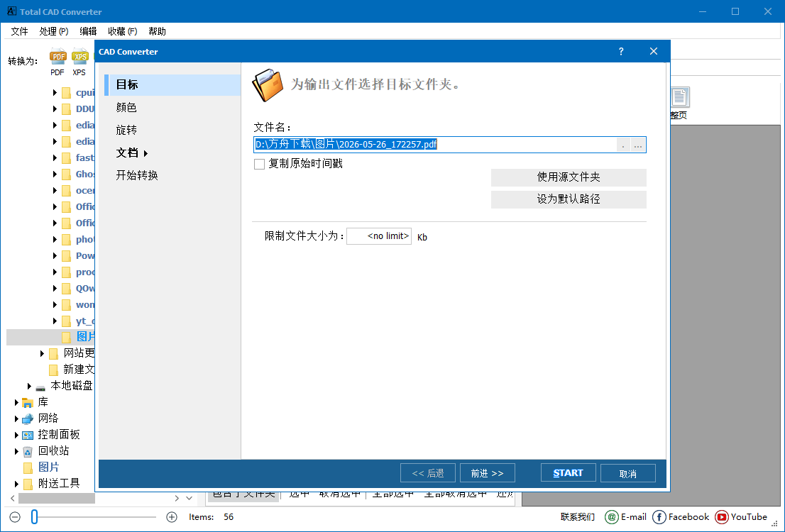Open the 处理 (P) menu
This screenshot has height=532, width=785.
click(53, 31)
